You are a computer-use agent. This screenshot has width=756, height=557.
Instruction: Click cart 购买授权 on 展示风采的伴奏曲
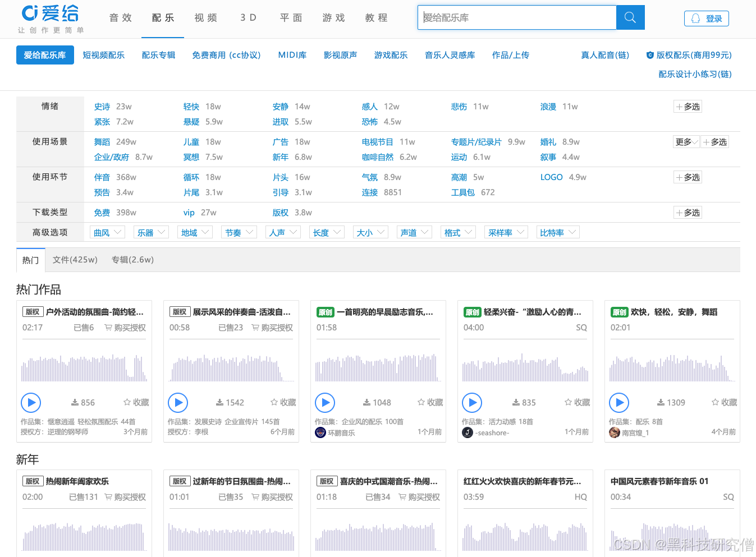(272, 328)
